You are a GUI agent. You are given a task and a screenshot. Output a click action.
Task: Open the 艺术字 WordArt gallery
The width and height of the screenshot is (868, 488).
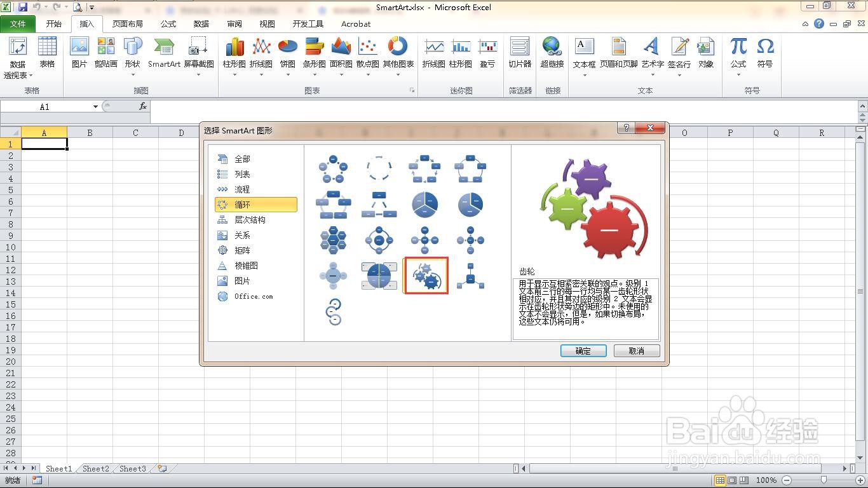coord(653,57)
